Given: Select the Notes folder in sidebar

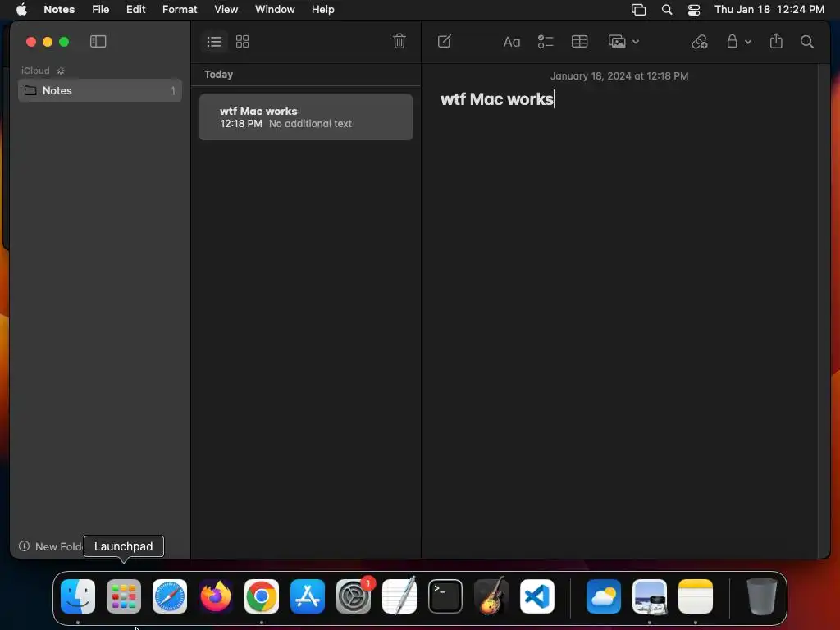Looking at the screenshot, I should (x=100, y=90).
